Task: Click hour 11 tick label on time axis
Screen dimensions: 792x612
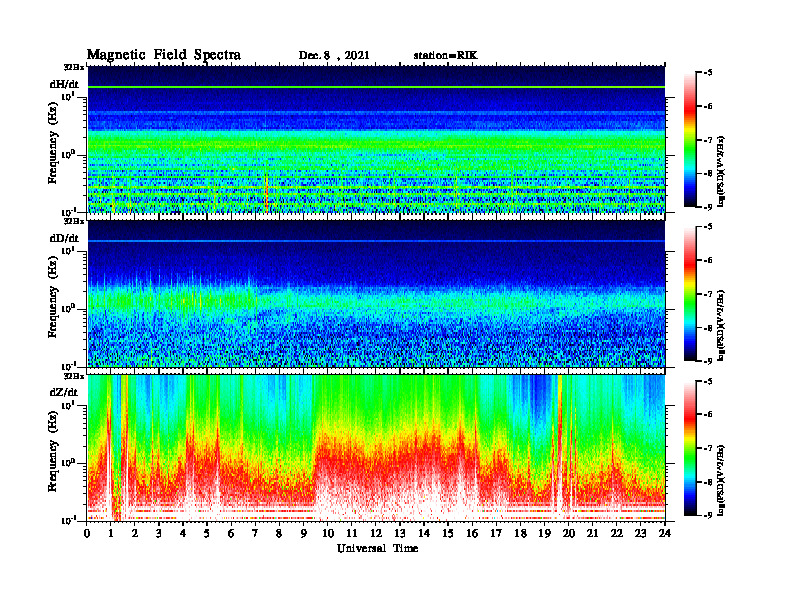Action: 352,533
